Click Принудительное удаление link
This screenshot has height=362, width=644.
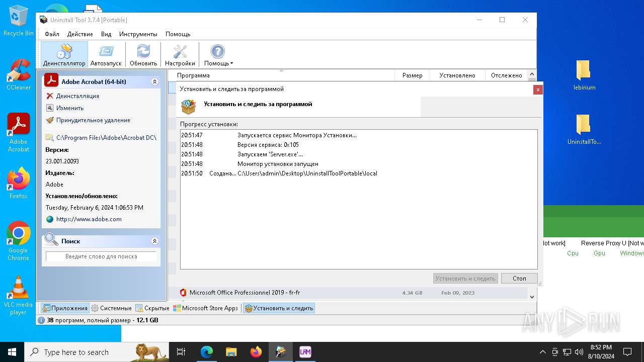93,120
